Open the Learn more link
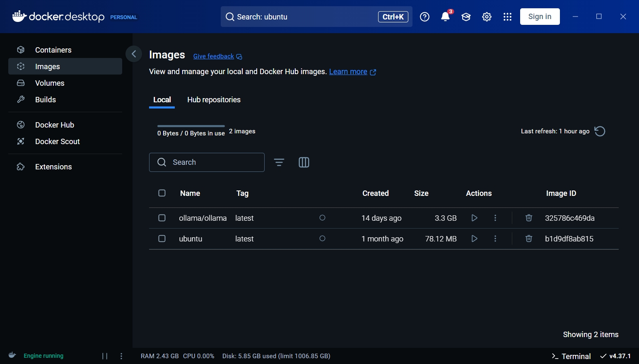This screenshot has height=364, width=639. click(x=352, y=72)
